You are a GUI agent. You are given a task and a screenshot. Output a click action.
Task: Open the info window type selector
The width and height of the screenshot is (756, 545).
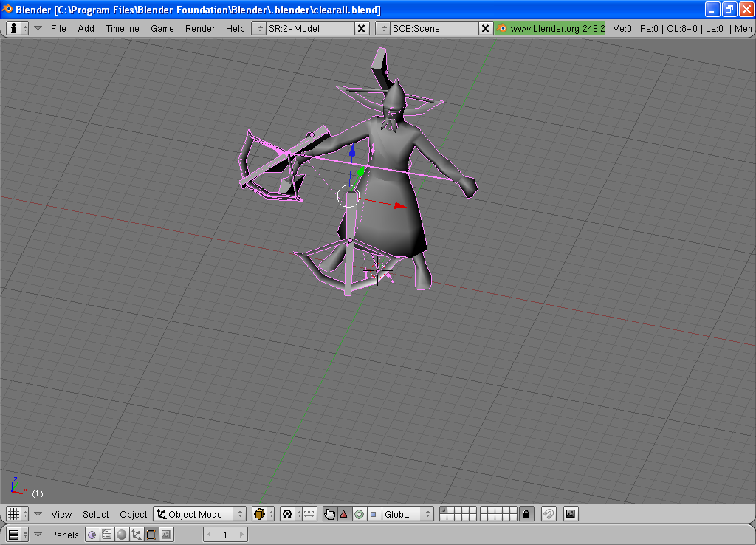[18, 29]
